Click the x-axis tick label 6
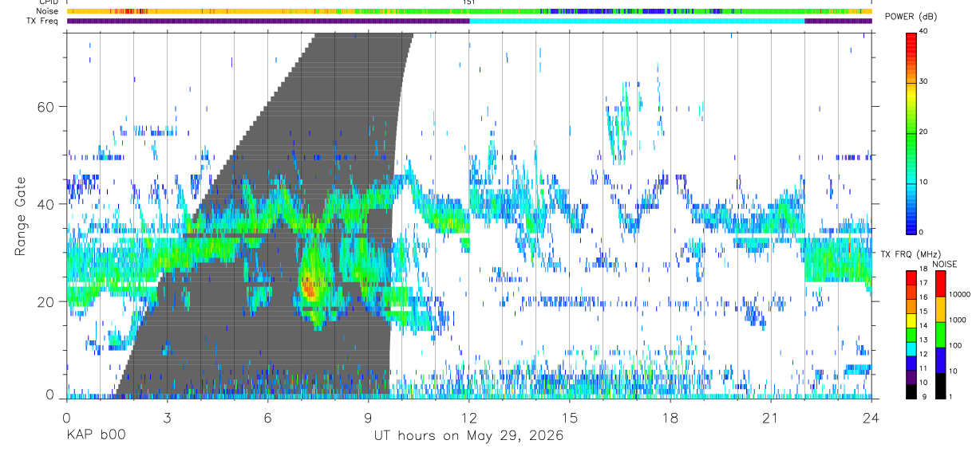Viewport: 980px width, 452px height. click(x=268, y=418)
